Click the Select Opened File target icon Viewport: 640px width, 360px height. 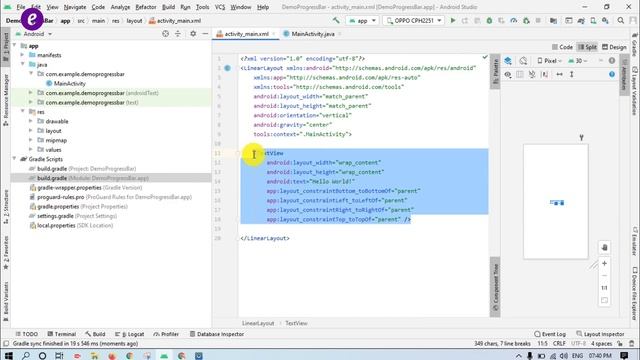165,34
